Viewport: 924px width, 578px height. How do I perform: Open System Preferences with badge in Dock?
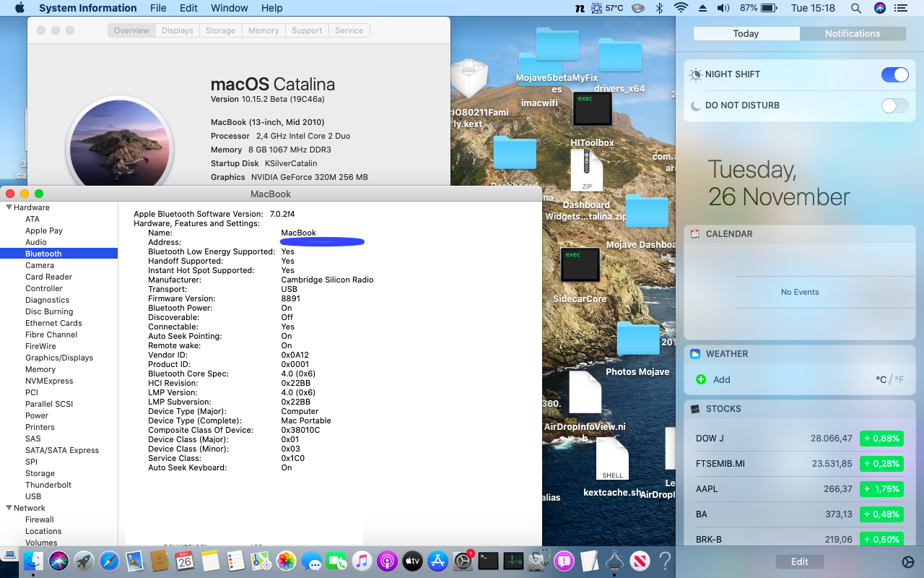463,561
